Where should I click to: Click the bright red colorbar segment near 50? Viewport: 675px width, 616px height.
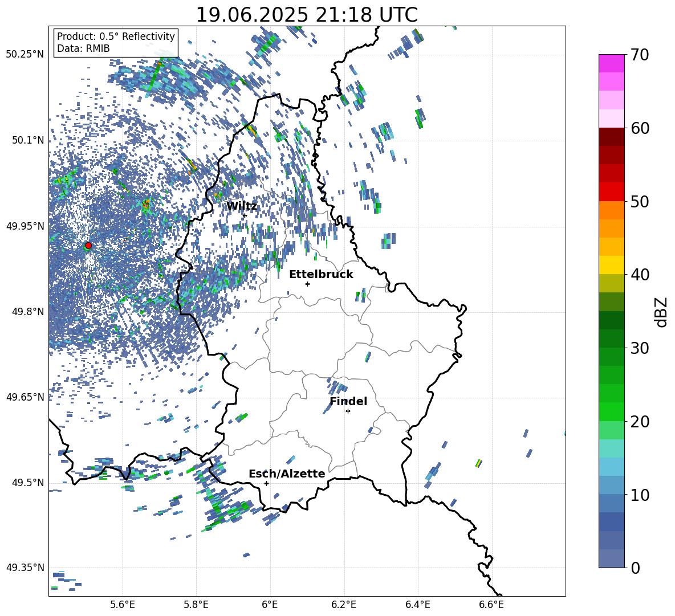pyautogui.click(x=611, y=192)
